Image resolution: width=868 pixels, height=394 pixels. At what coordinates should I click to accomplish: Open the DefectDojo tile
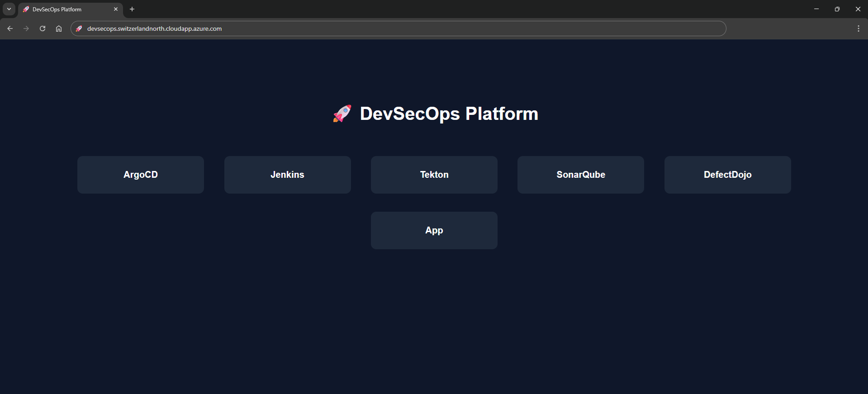(x=728, y=175)
